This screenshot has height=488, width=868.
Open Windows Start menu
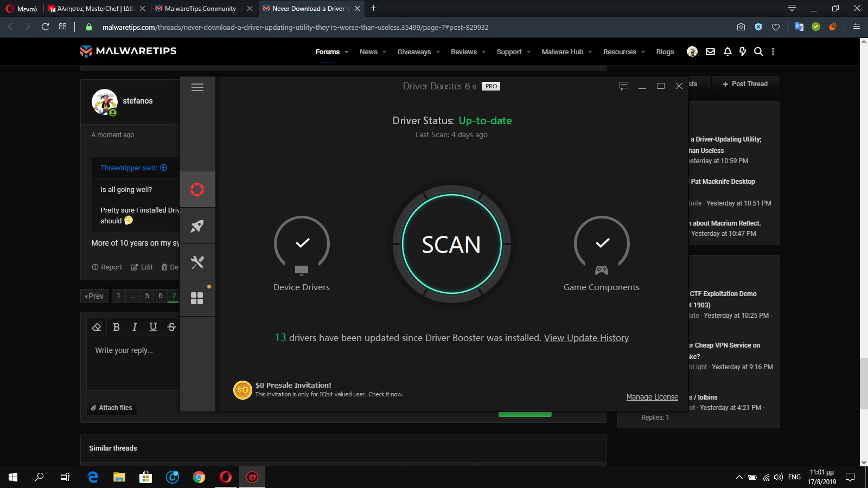[13, 477]
